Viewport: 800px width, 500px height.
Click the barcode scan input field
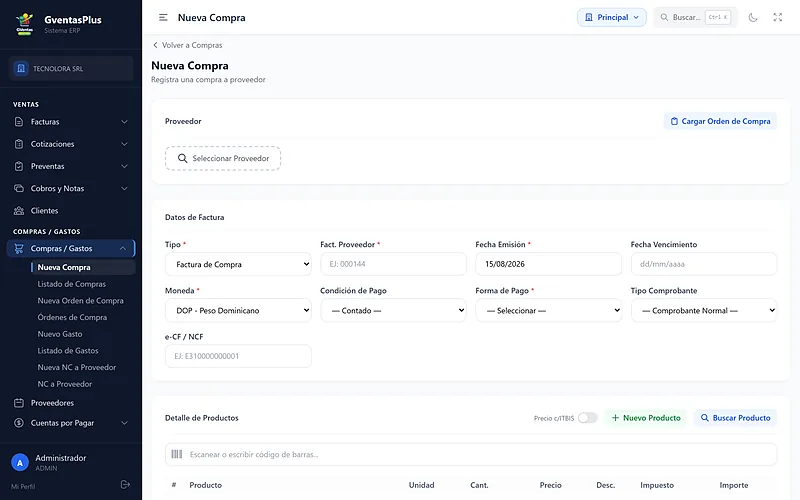pyautogui.click(x=471, y=454)
